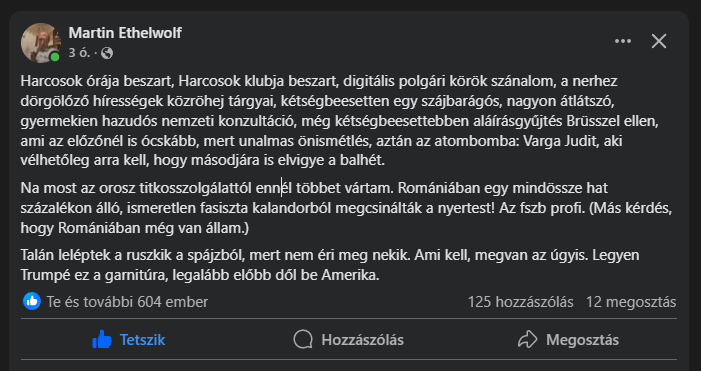The width and height of the screenshot is (701, 371).
Task: Click the Hozzászólás text button
Action: click(x=363, y=340)
